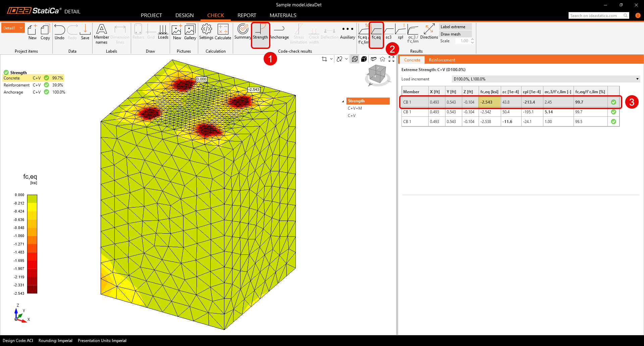The height and width of the screenshot is (346, 644).
Task: Switch to the Reinforcement results tab
Action: pos(442,60)
